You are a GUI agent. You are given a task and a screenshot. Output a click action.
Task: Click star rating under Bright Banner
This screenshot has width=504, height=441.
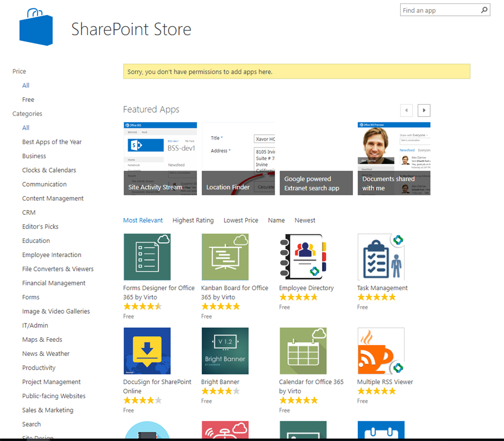pyautogui.click(x=220, y=391)
